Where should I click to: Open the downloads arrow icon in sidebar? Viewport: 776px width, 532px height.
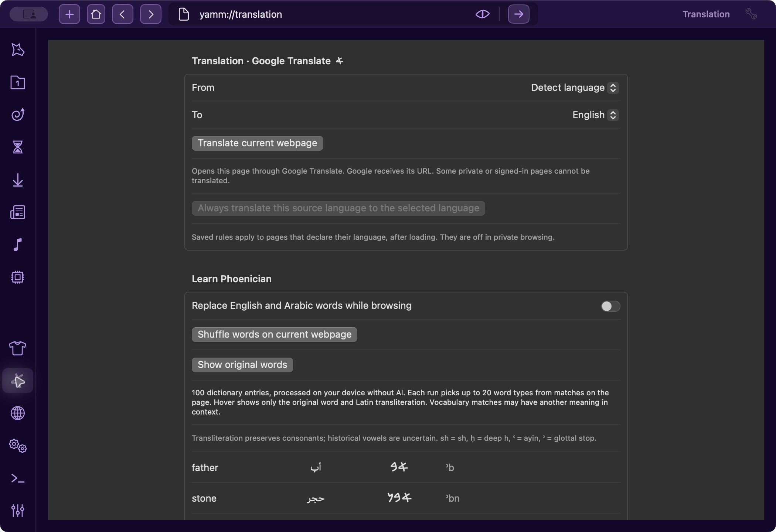click(18, 180)
